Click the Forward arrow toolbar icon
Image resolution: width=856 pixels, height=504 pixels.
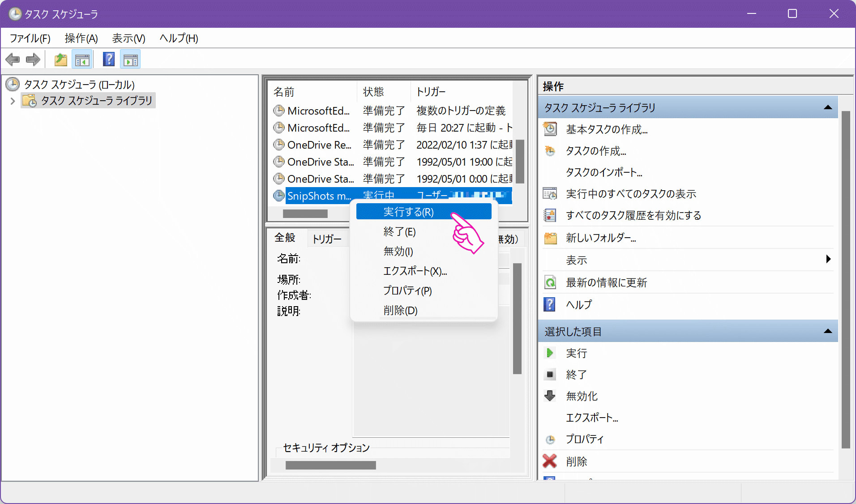(x=33, y=59)
